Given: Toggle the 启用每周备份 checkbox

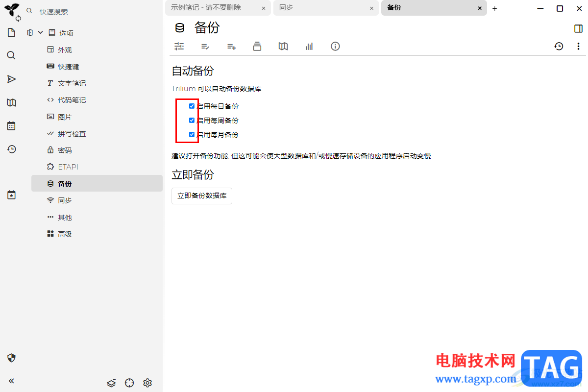Looking at the screenshot, I should (192, 120).
